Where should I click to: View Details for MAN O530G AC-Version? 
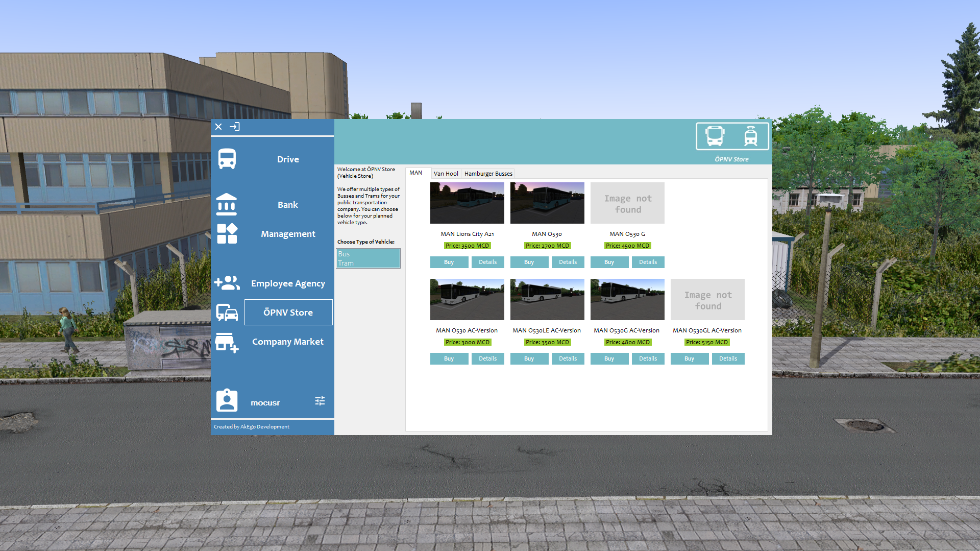coord(648,358)
